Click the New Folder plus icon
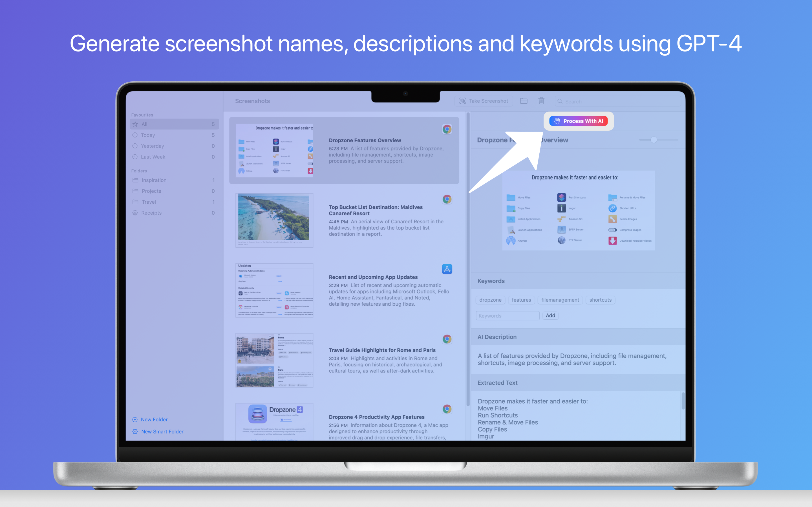Screen dimensions: 812x507 135,419
